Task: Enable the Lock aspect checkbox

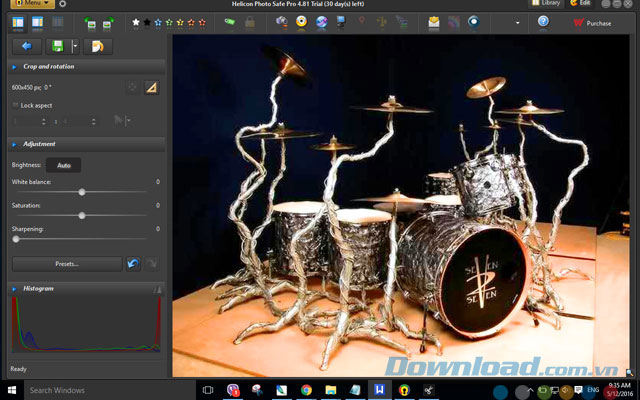Action: tap(15, 105)
